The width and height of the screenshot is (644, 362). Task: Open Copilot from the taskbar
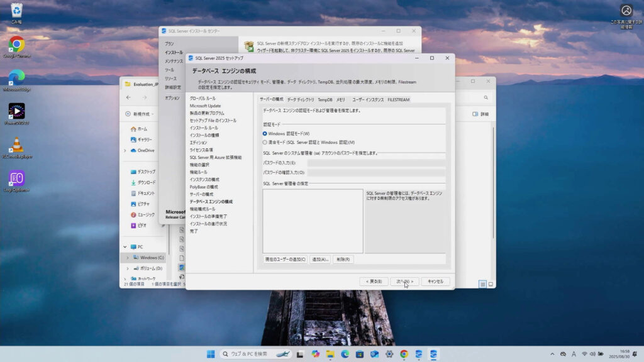tap(315, 354)
